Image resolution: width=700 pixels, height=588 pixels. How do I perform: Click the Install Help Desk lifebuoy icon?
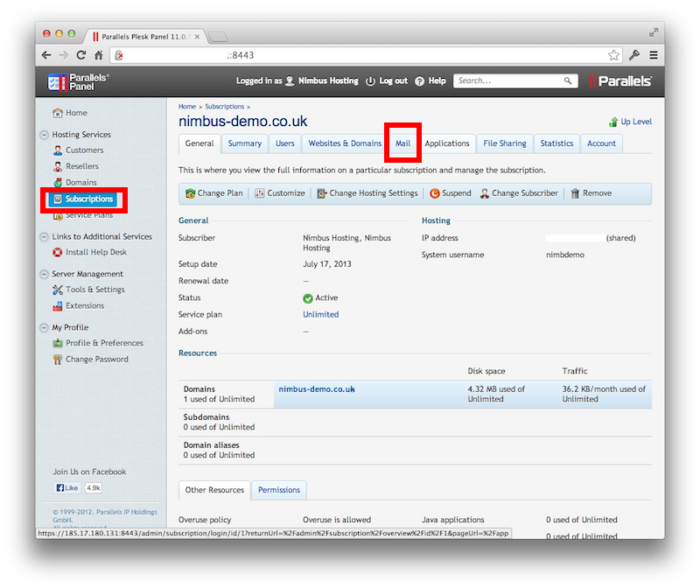pyautogui.click(x=58, y=252)
